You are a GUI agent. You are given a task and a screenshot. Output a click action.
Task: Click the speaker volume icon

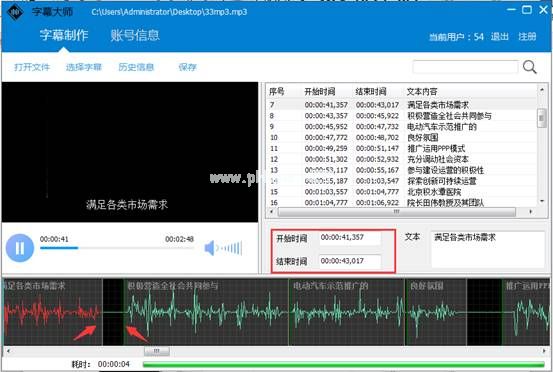[209, 248]
